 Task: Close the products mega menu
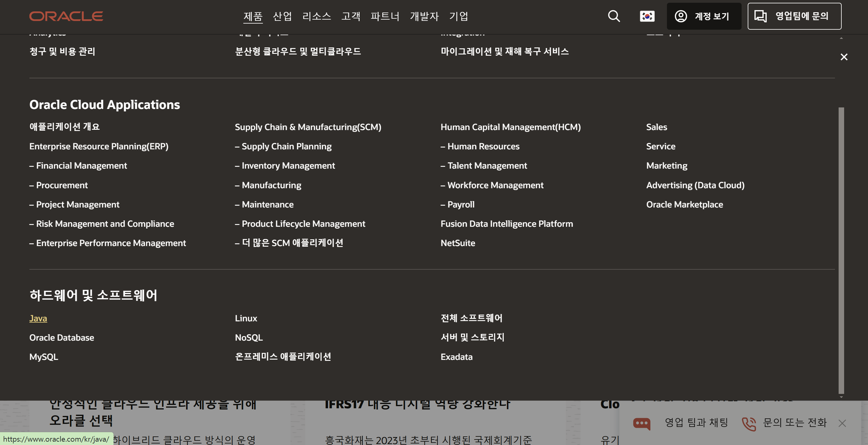pos(844,57)
